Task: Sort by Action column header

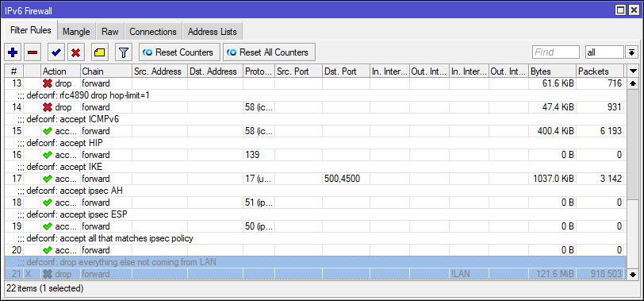Action: click(60, 71)
